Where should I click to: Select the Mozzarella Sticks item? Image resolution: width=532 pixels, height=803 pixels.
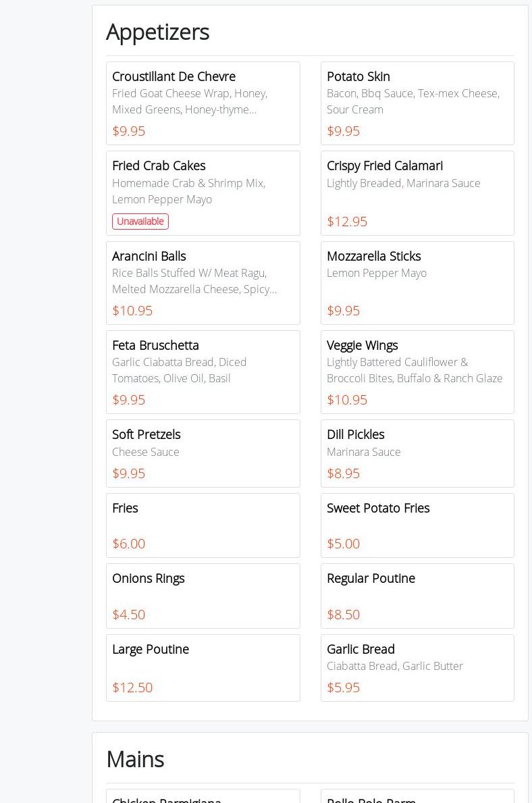click(417, 282)
